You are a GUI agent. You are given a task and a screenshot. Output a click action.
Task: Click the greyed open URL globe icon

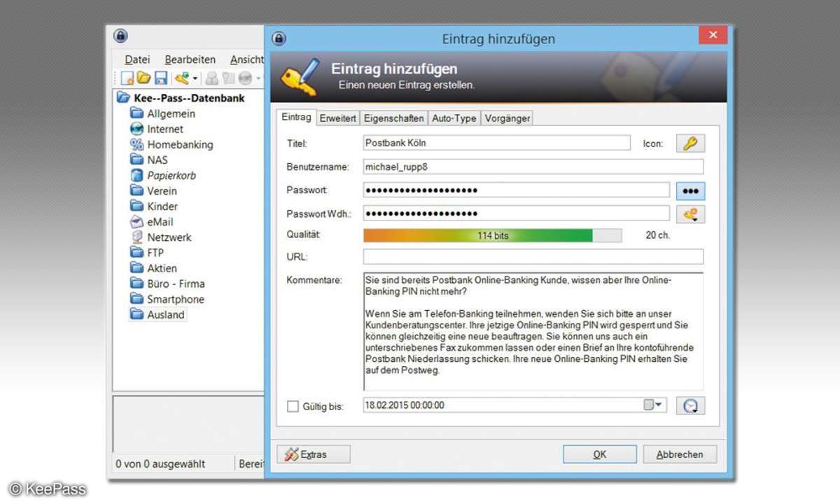click(x=245, y=78)
